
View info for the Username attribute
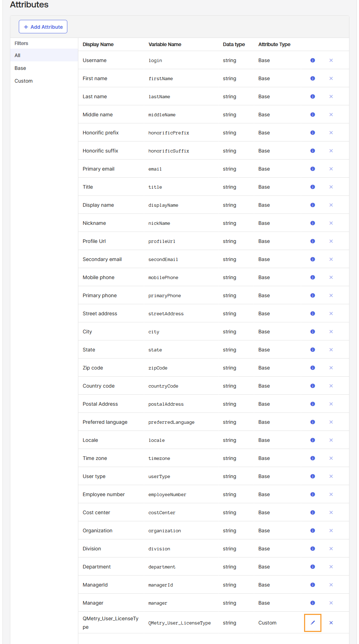click(x=313, y=60)
